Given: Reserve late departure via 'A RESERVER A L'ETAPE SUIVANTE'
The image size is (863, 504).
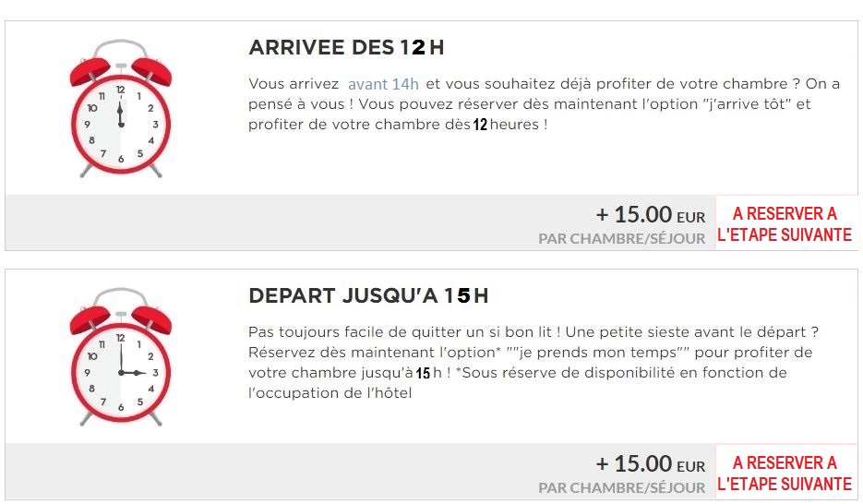Looking at the screenshot, I should point(785,473).
